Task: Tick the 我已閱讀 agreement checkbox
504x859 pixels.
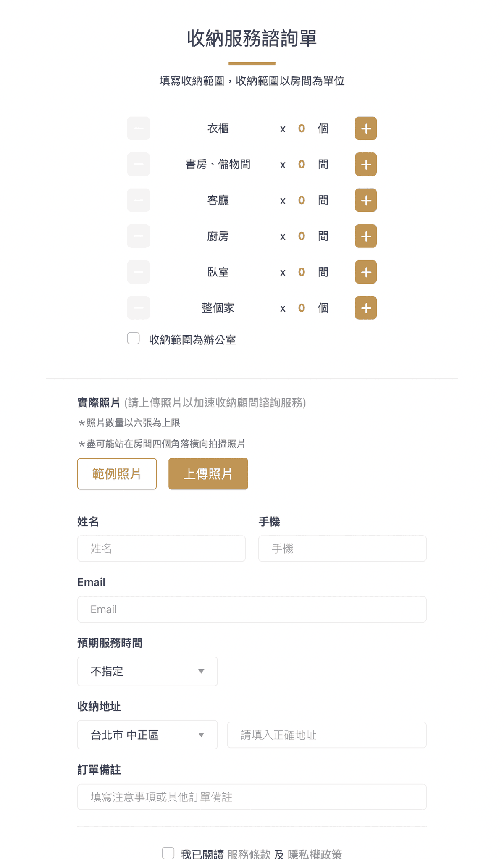Action: (168, 853)
